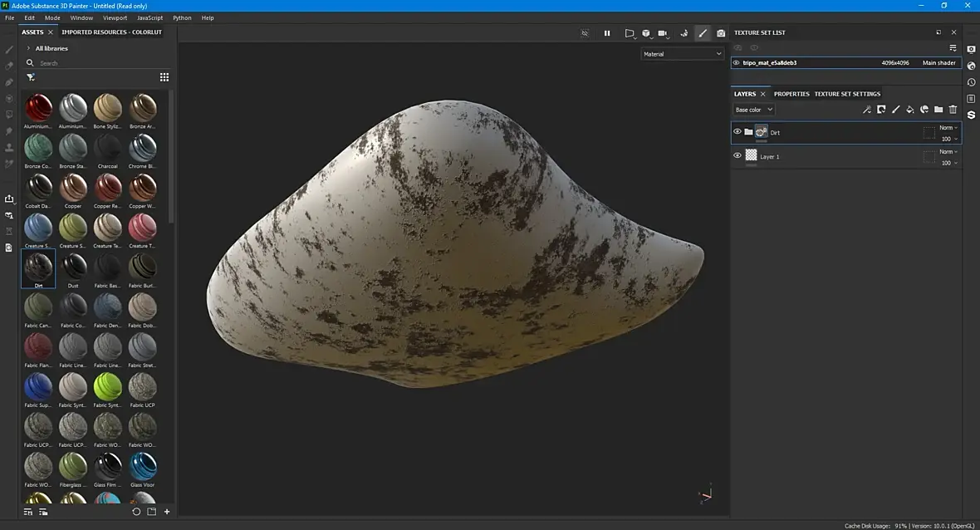Switch to the Texture Set Settings tab

847,94
